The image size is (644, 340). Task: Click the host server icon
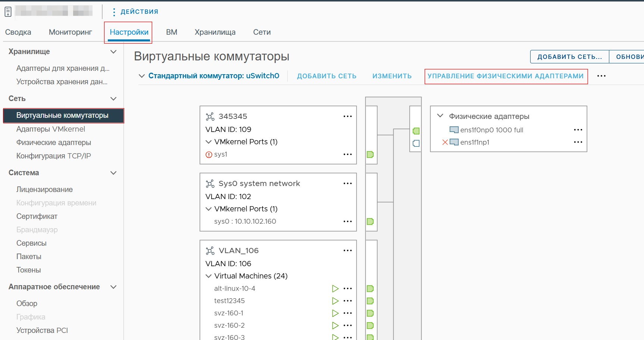[x=8, y=12]
